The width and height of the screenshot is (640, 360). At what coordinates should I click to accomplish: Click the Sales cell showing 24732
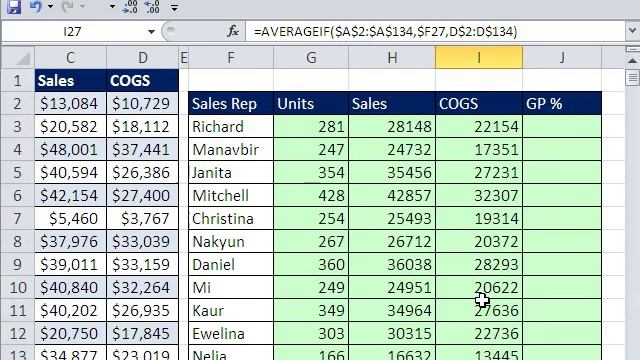(392, 149)
